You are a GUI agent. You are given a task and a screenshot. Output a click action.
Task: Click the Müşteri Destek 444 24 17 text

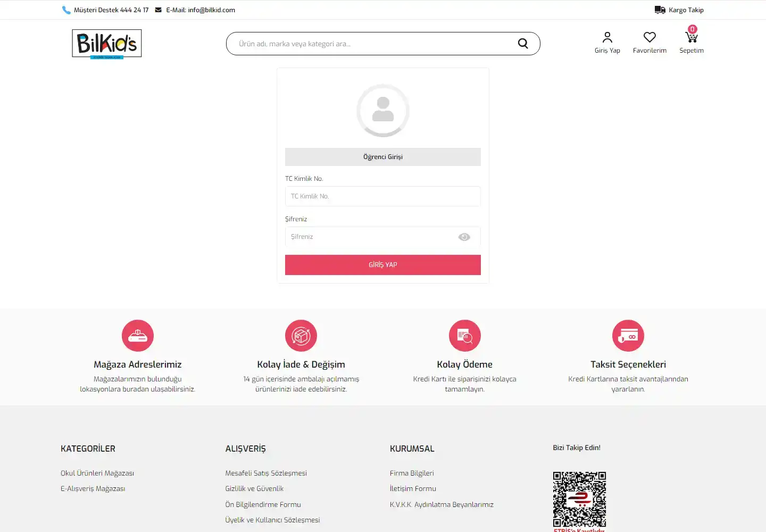pyautogui.click(x=111, y=10)
